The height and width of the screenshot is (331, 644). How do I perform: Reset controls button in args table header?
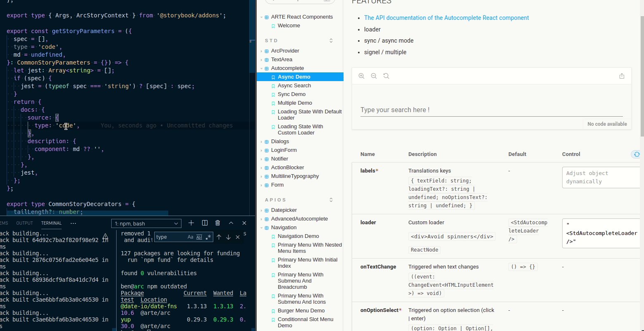(637, 154)
